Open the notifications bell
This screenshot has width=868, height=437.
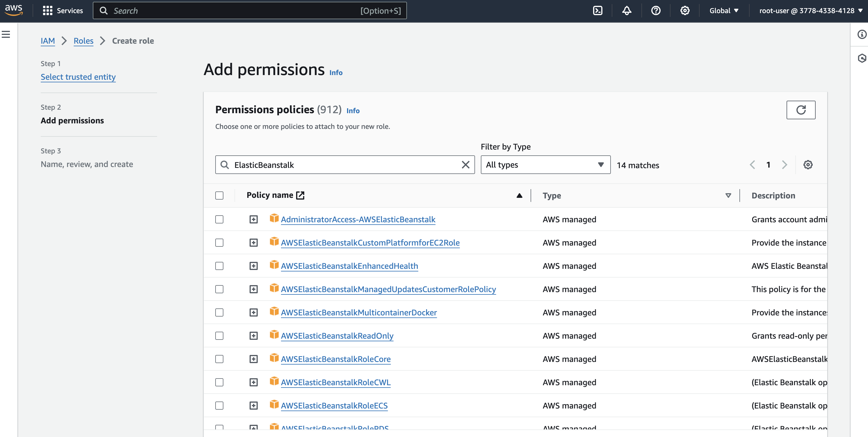(626, 11)
